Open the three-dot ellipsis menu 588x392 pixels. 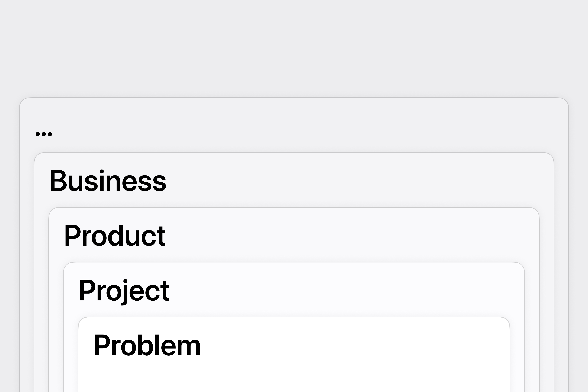click(44, 134)
